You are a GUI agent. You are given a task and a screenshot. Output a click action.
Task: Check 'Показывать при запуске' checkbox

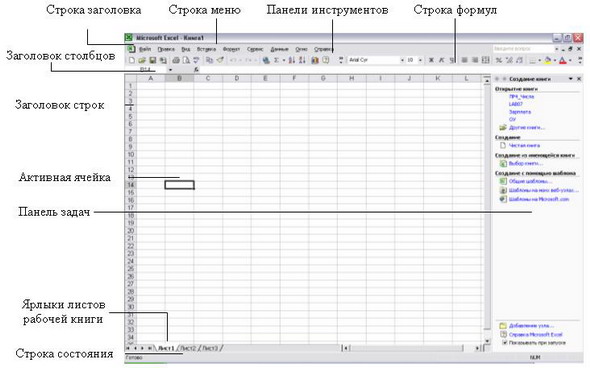(505, 343)
